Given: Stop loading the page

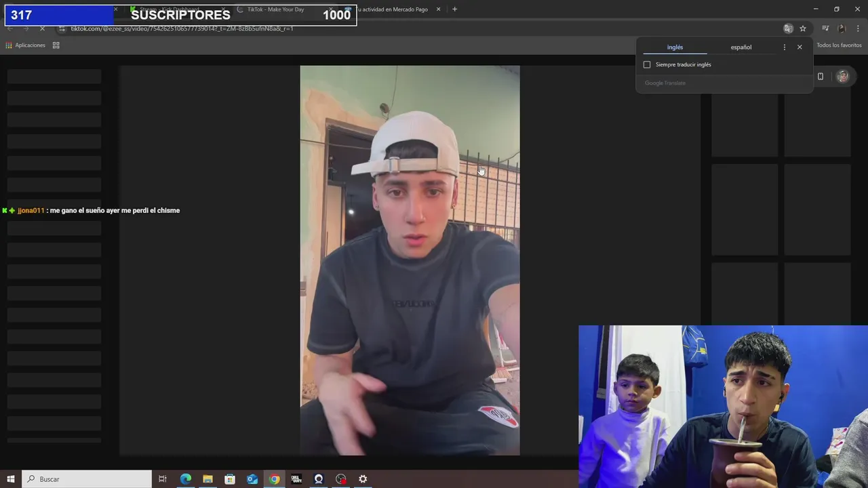Looking at the screenshot, I should point(42,28).
